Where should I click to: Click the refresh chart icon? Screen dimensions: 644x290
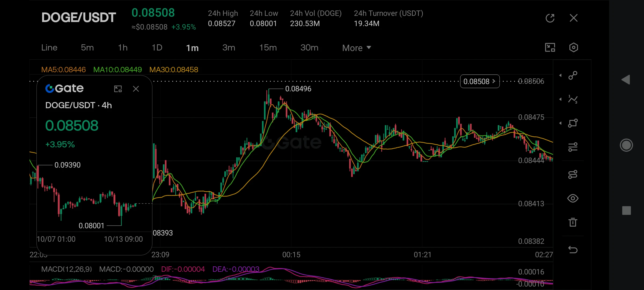pos(550,18)
